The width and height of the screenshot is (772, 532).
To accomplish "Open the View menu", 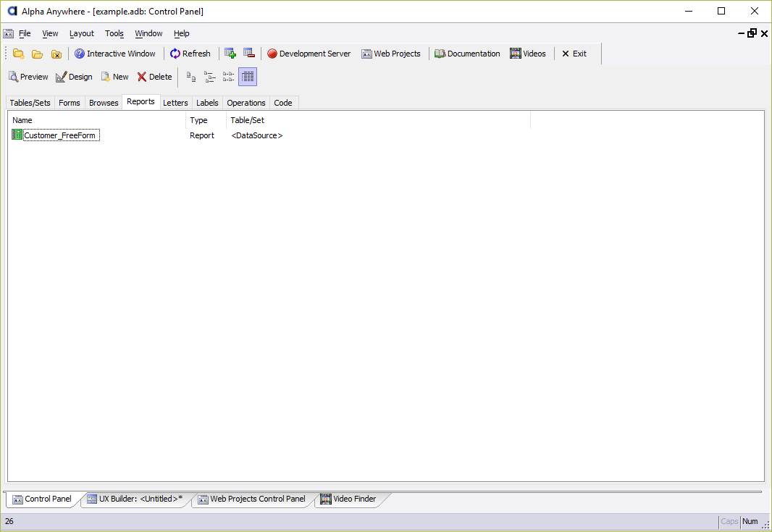I will 50,33.
